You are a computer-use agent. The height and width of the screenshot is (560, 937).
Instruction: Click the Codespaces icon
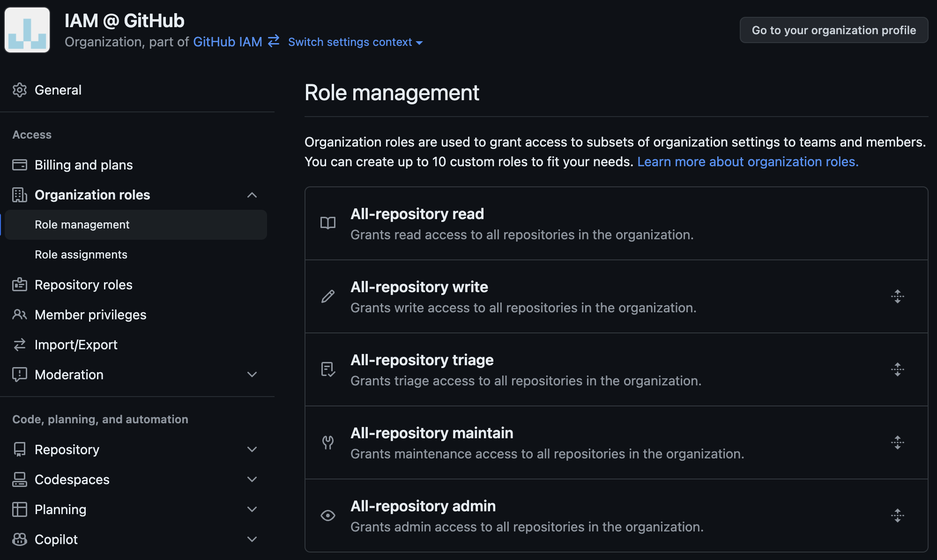(20, 479)
